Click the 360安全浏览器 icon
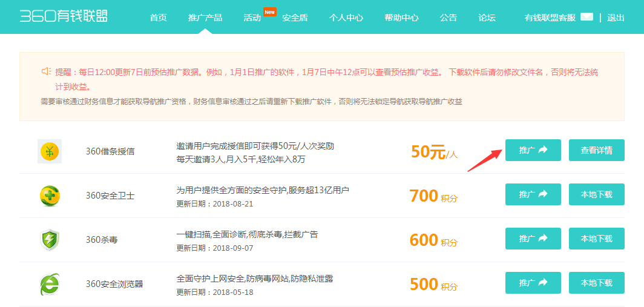This screenshot has width=644, height=307. pyautogui.click(x=50, y=284)
